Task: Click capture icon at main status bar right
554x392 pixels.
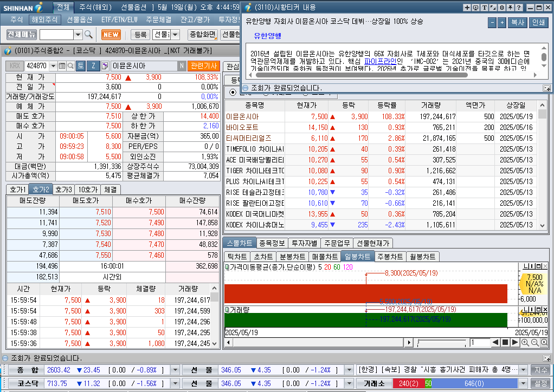Action: click(546, 358)
